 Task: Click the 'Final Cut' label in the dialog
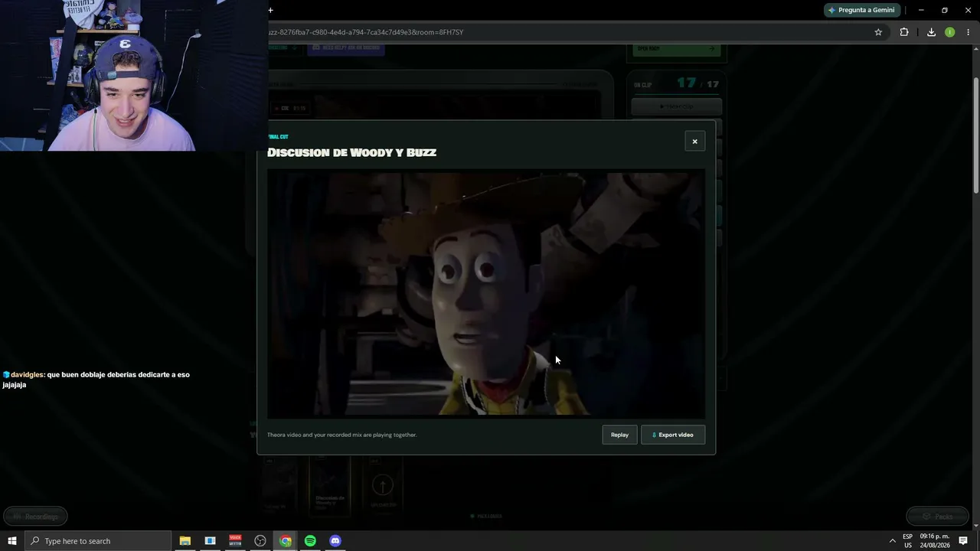278,137
